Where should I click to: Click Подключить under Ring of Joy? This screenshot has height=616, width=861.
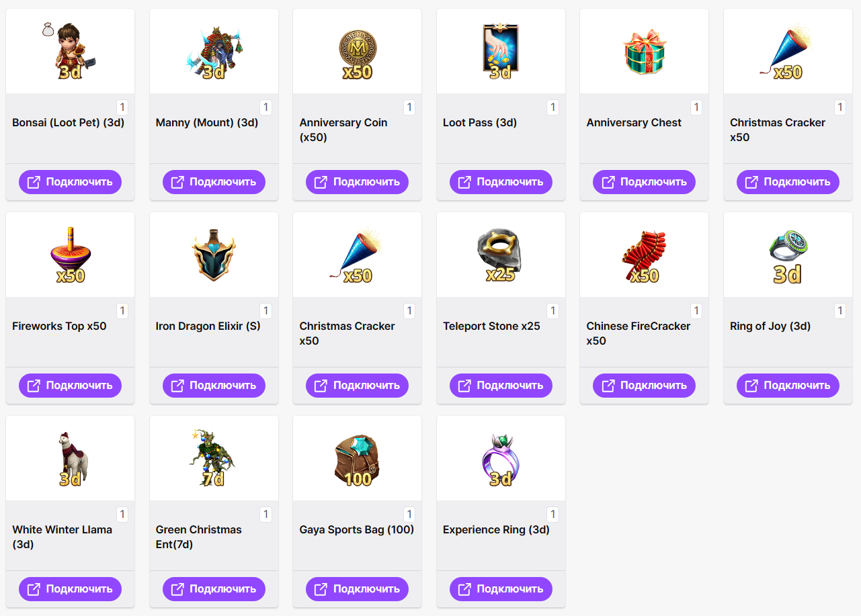click(788, 386)
